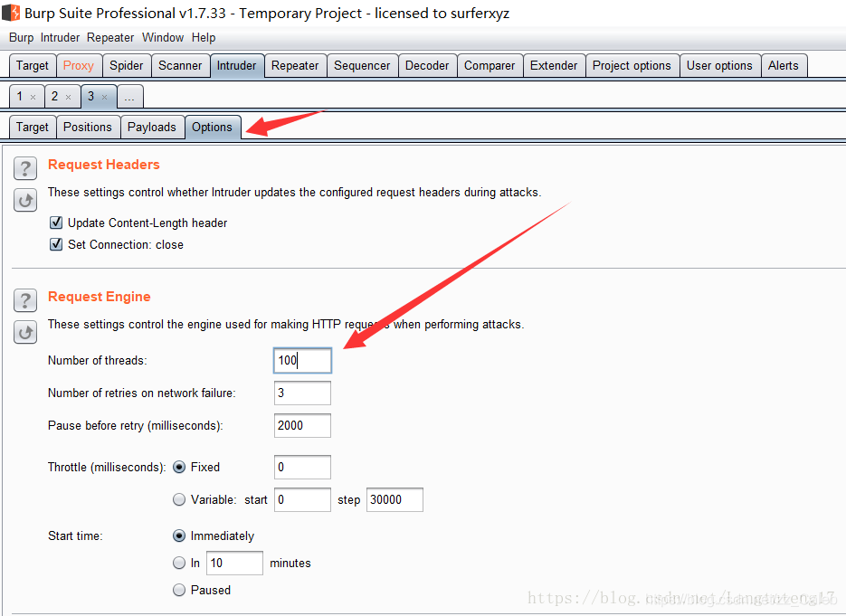The width and height of the screenshot is (846, 616).
Task: Click the Burp Suite logo icon in title bar
Action: coord(12,13)
